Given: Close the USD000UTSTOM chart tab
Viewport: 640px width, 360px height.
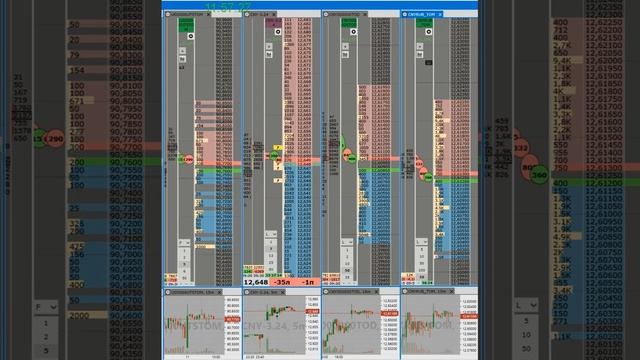Looking at the screenshot, I should pos(219,292).
